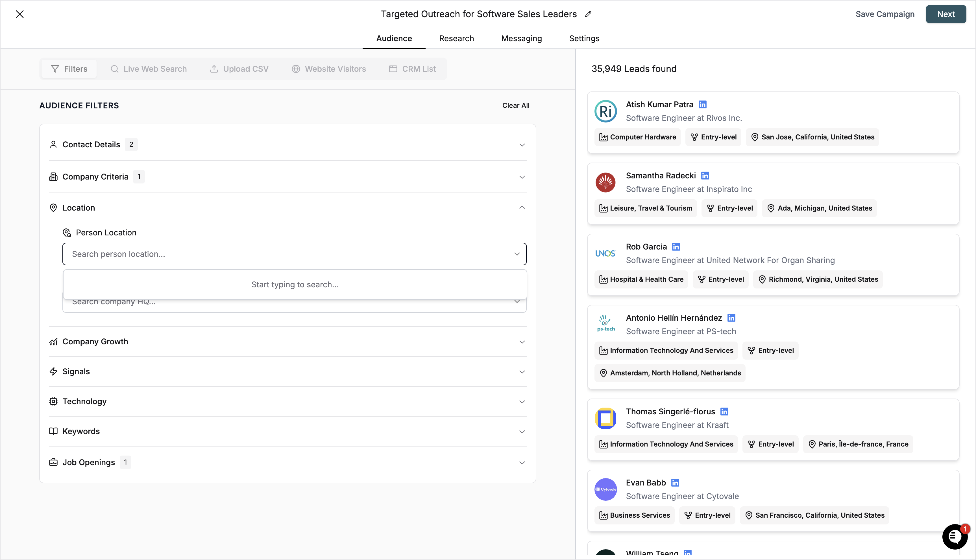This screenshot has height=560, width=976.
Task: Clear all audience filters
Action: pos(516,105)
